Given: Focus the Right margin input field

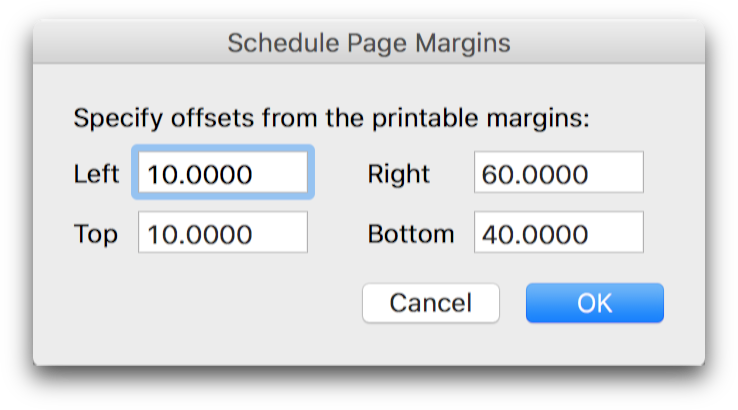Looking at the screenshot, I should click(x=558, y=174).
